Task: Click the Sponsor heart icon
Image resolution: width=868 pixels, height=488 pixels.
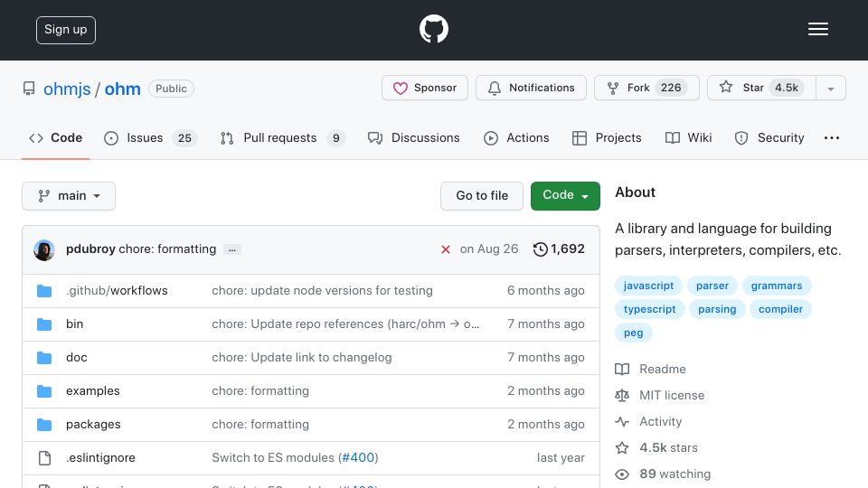Action: (x=401, y=88)
